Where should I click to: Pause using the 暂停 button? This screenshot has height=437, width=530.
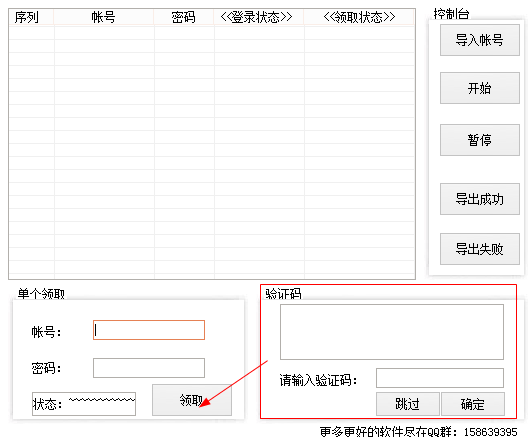[x=479, y=140]
